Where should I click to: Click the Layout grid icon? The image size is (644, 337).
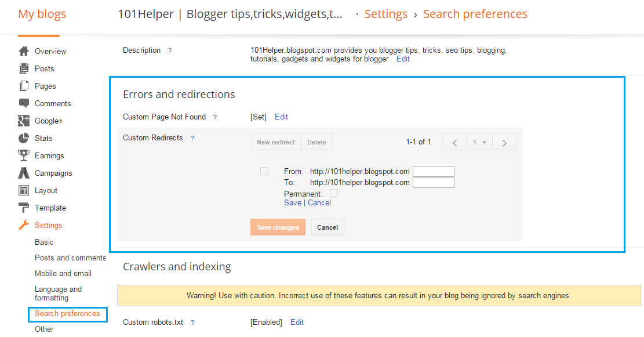tap(24, 190)
